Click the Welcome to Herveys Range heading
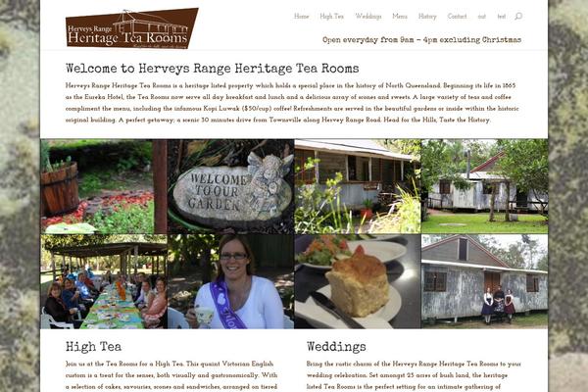 click(x=213, y=69)
